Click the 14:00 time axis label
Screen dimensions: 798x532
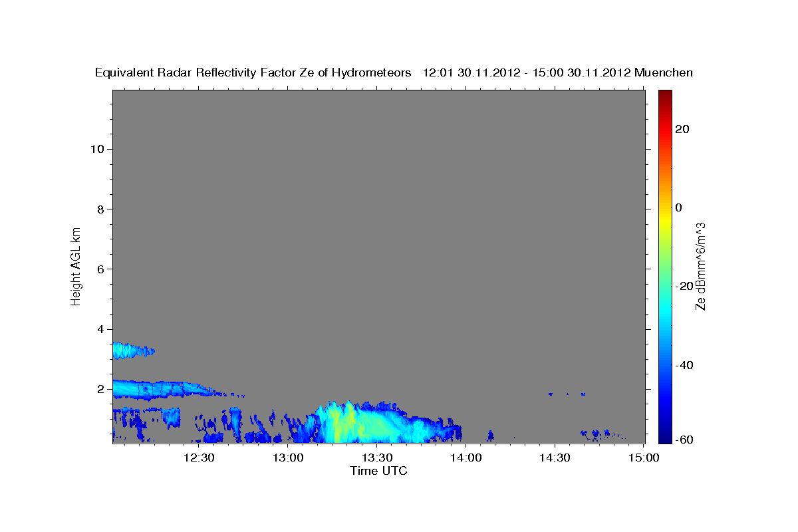coord(466,458)
